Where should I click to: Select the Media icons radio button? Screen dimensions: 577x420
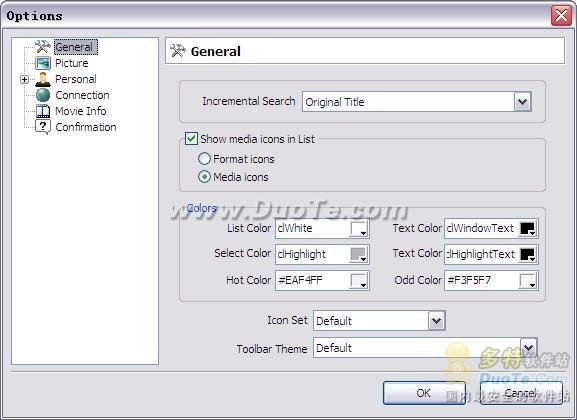pyautogui.click(x=204, y=177)
